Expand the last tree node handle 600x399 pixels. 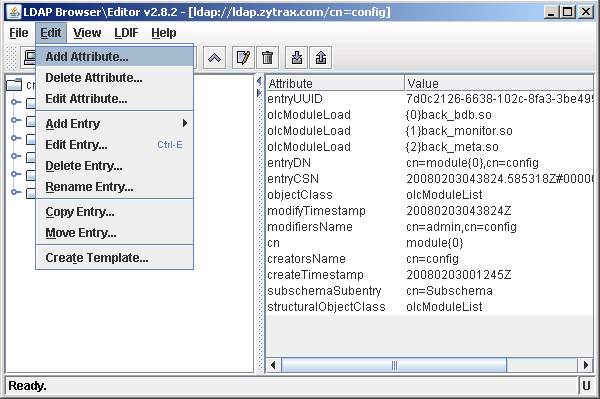pos(15,192)
